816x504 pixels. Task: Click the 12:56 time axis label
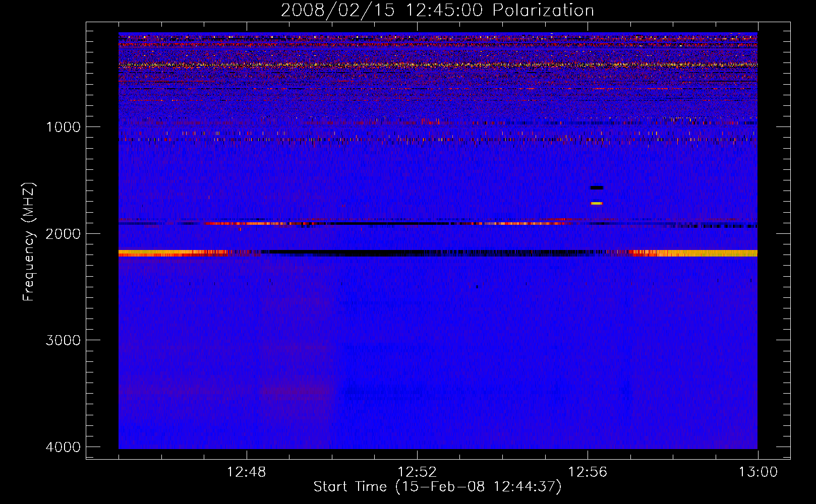[x=588, y=472]
